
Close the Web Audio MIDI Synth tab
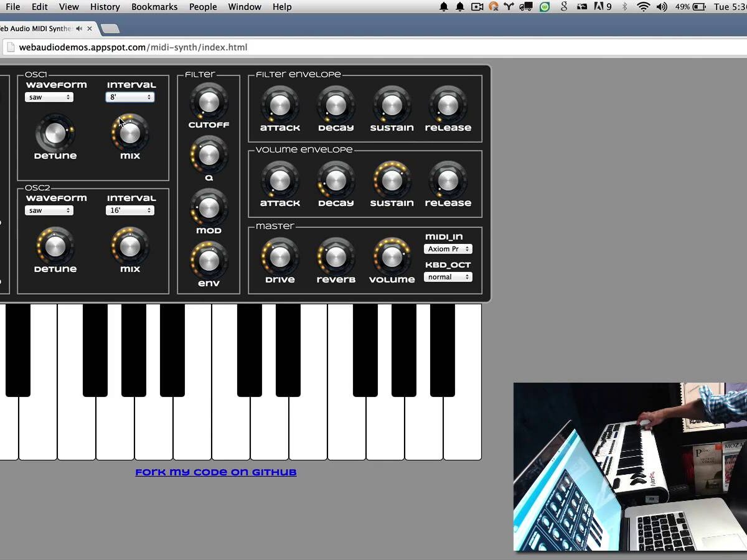pyautogui.click(x=90, y=29)
